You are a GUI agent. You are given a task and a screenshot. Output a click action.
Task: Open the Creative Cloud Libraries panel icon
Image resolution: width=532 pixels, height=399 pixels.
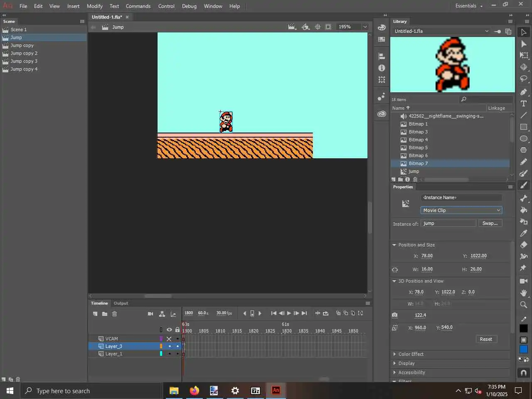click(382, 113)
